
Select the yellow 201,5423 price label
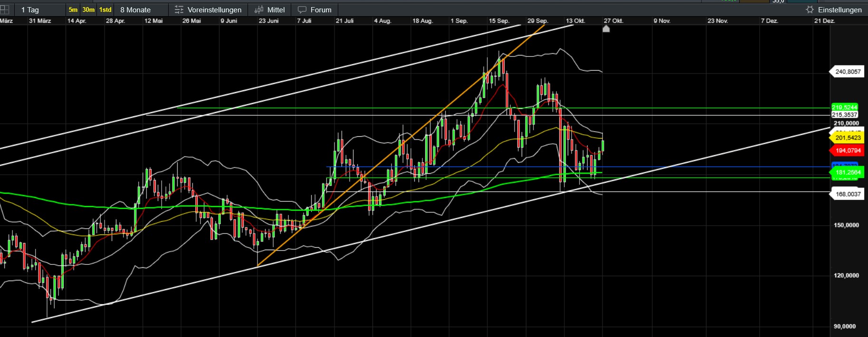tap(848, 138)
